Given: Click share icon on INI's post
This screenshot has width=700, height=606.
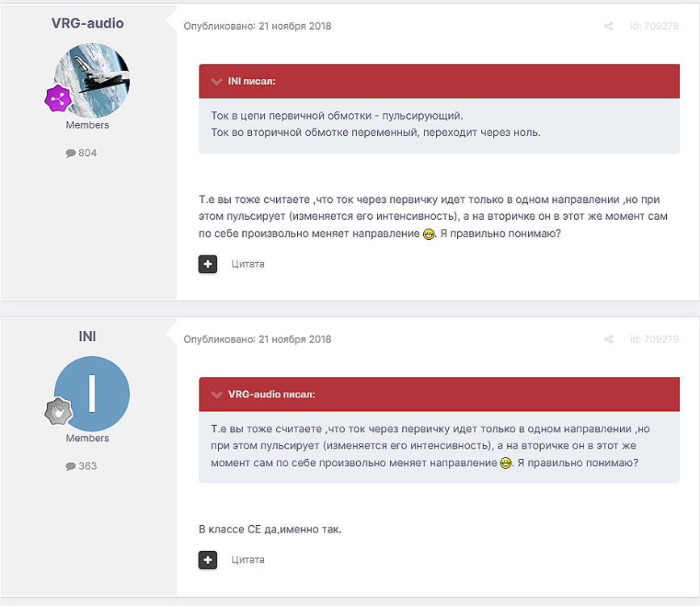Looking at the screenshot, I should point(609,339).
